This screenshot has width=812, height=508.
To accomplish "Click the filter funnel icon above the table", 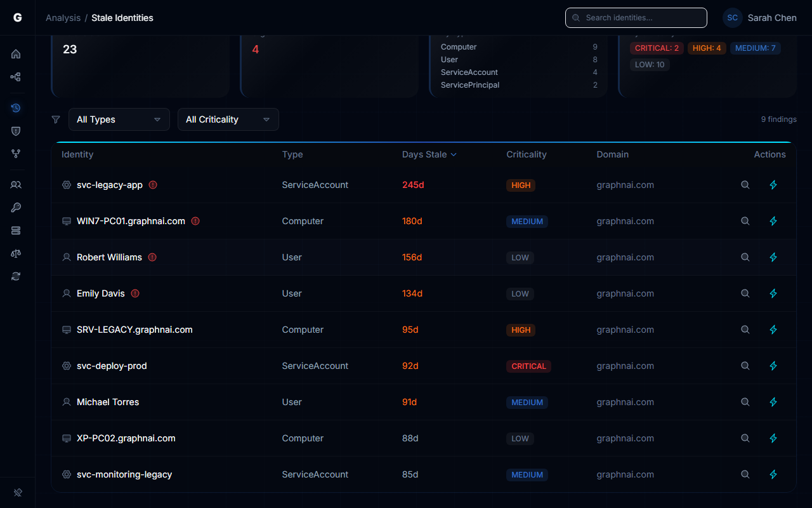I will point(55,119).
